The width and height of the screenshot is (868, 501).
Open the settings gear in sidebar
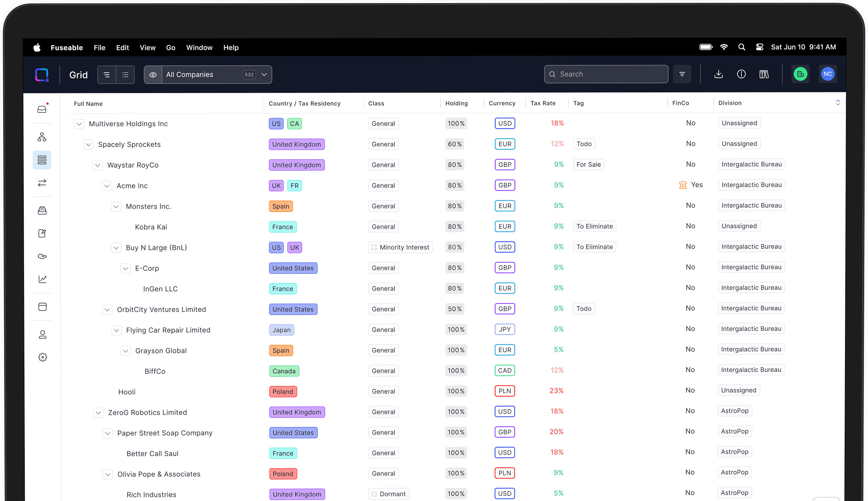42,357
